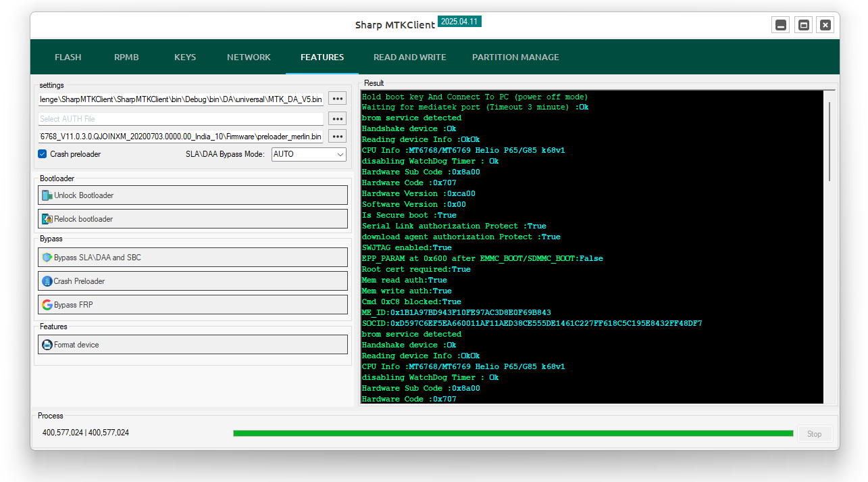868x482 pixels.
Task: Click the 'Cmd 0xC8 blocked:True' line
Action: [x=412, y=302]
